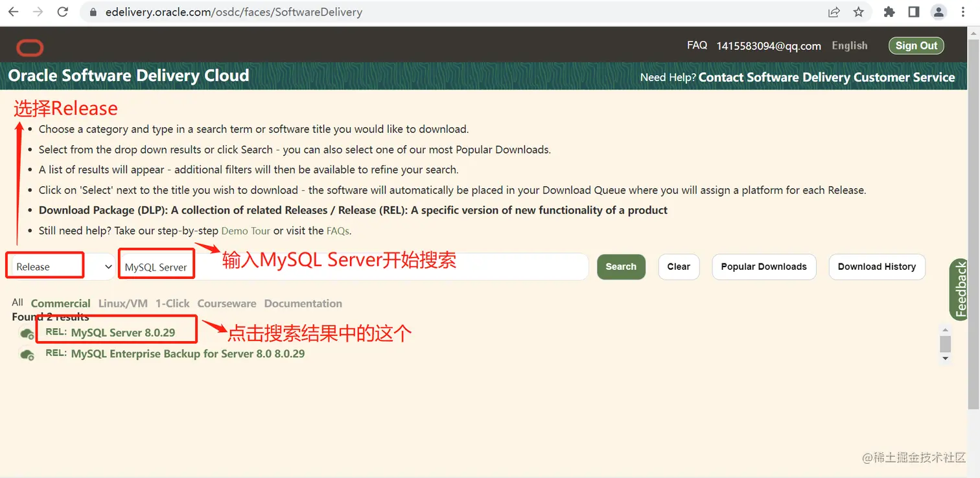Image resolution: width=980 pixels, height=478 pixels.
Task: Click the results list scroll down arrow
Action: (x=945, y=358)
